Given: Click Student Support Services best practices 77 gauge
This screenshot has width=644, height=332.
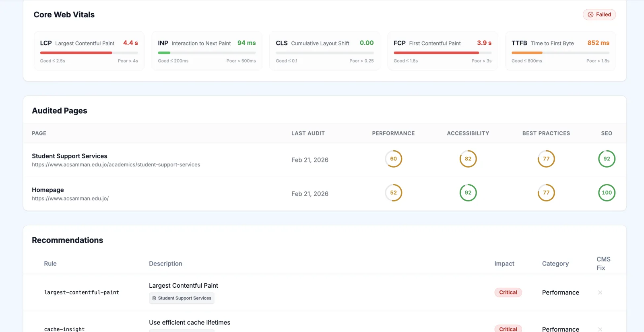Looking at the screenshot, I should click(x=546, y=159).
